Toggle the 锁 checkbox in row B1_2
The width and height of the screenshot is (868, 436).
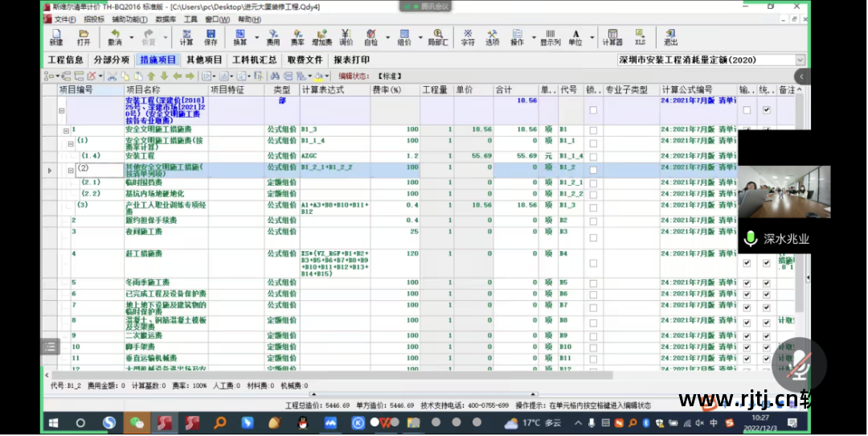pos(593,171)
